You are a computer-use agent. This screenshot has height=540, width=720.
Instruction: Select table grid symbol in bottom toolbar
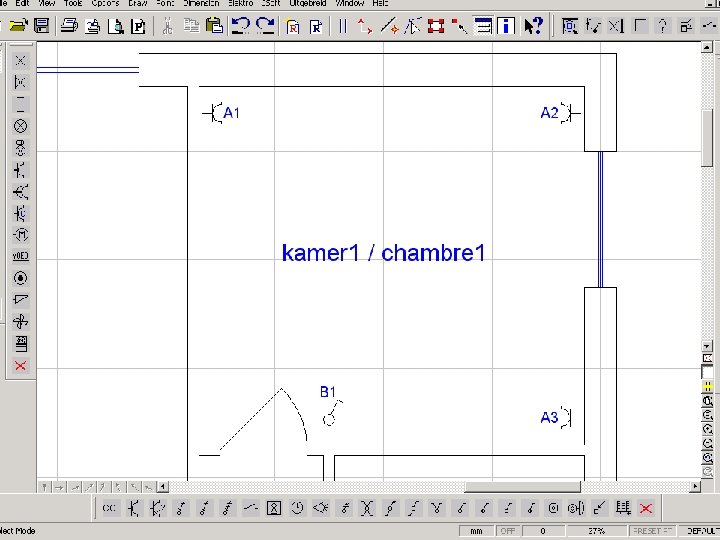coord(623,508)
